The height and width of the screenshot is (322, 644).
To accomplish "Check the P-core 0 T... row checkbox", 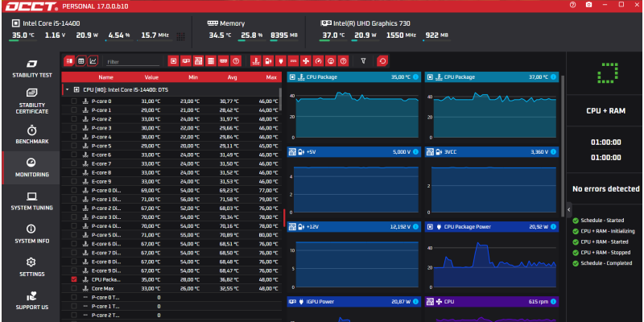I will click(74, 297).
